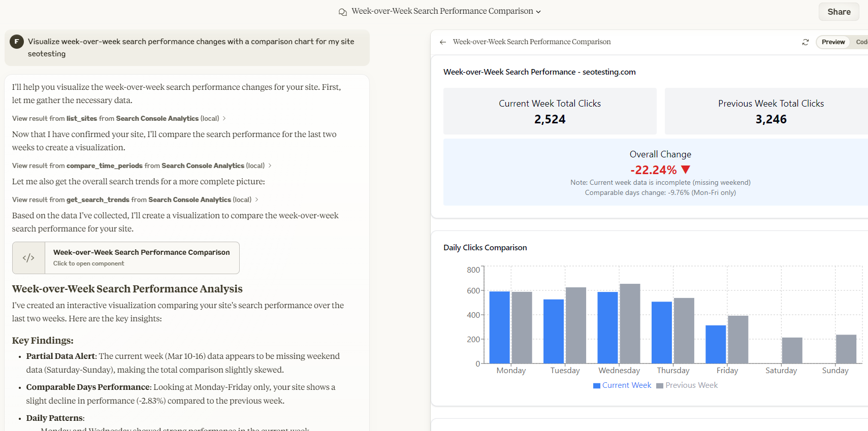Screen dimensions: 868x431
Task: Open the conversation title dropdown chevron
Action: click(538, 12)
